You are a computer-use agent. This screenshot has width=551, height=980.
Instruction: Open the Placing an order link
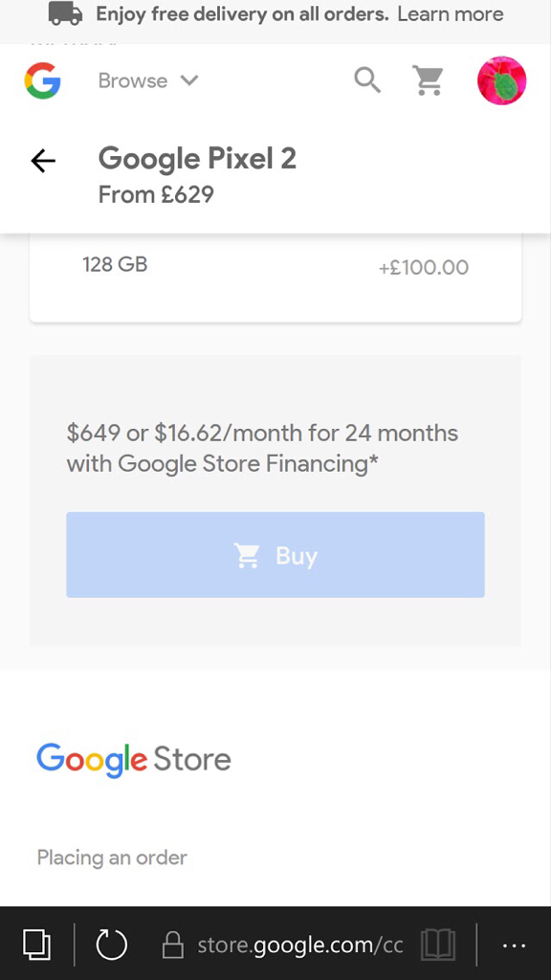coord(112,857)
